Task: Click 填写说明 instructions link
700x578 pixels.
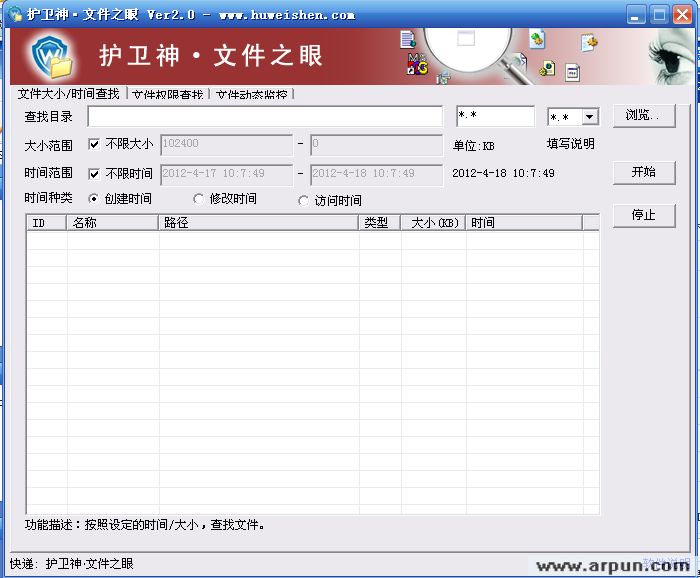Action: [x=570, y=144]
